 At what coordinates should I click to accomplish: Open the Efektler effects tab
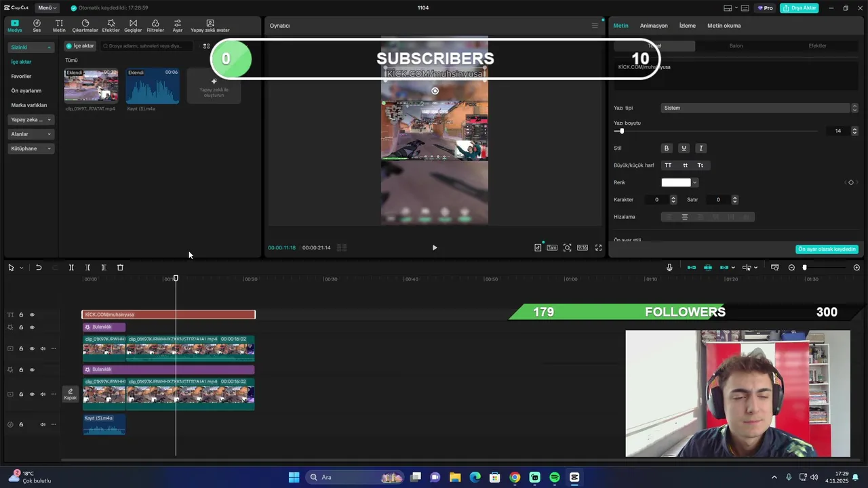pos(111,26)
